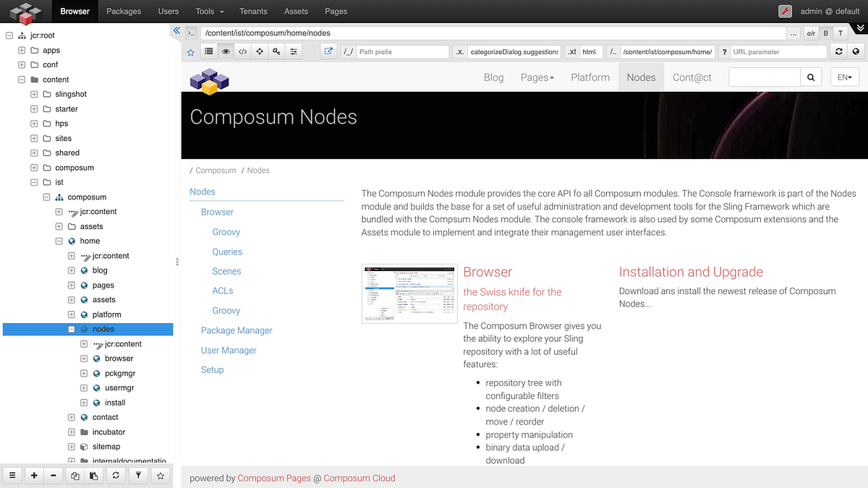The height and width of the screenshot is (488, 868).
Task: Open the Pages dropdown in site navigation
Action: tap(537, 77)
